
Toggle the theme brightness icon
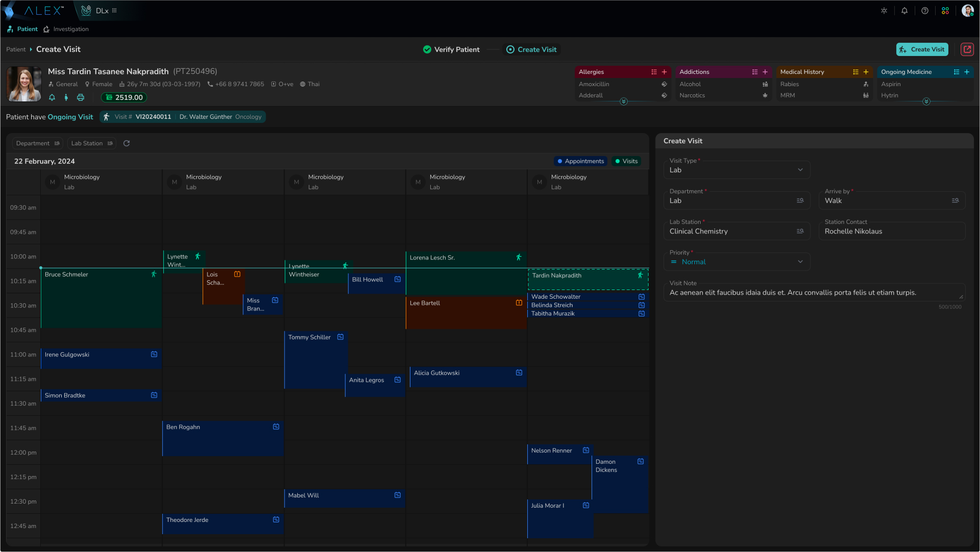point(884,11)
